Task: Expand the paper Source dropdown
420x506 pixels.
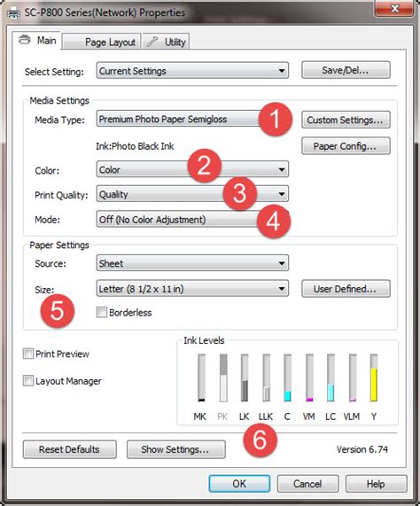Action: (x=192, y=263)
